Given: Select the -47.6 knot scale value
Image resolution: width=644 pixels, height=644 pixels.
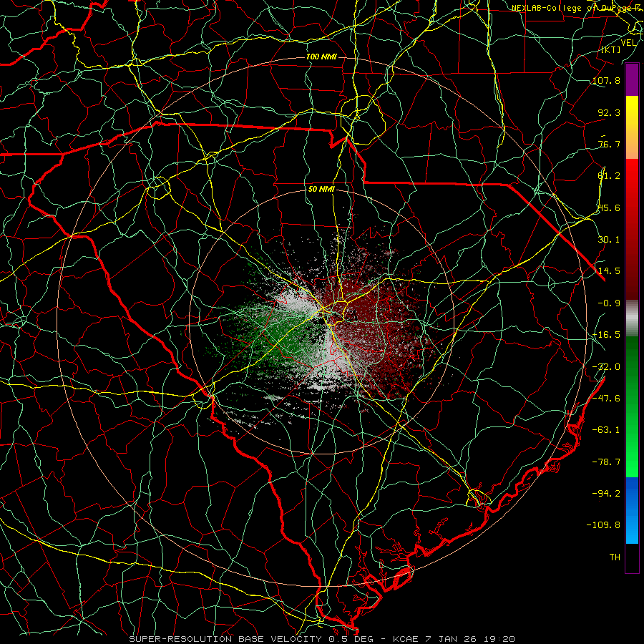Looking at the screenshot, I should point(606,399).
